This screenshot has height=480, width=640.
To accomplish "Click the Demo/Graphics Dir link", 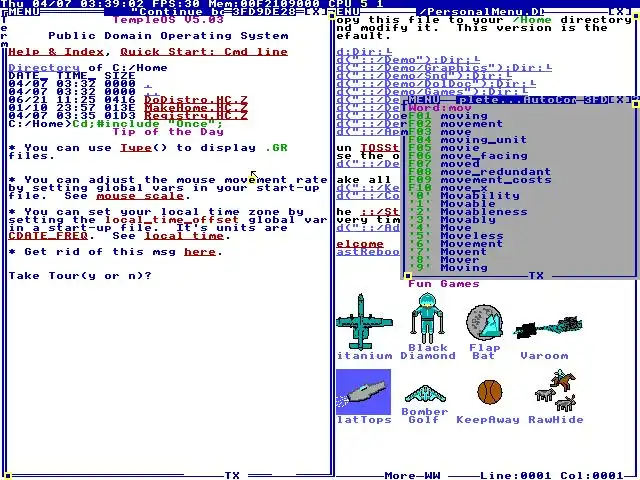I will tap(444, 68).
